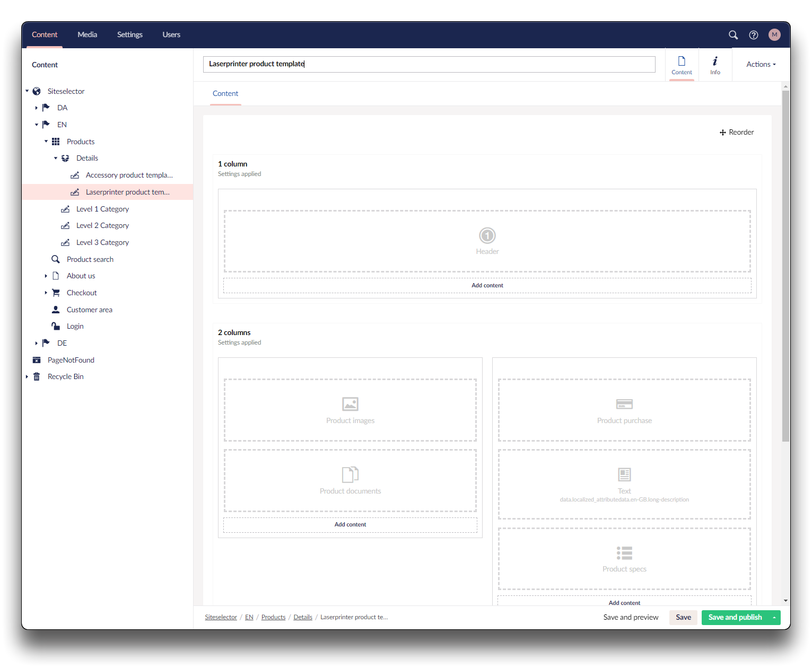Open the user avatar M menu
The image size is (812, 668).
774,35
